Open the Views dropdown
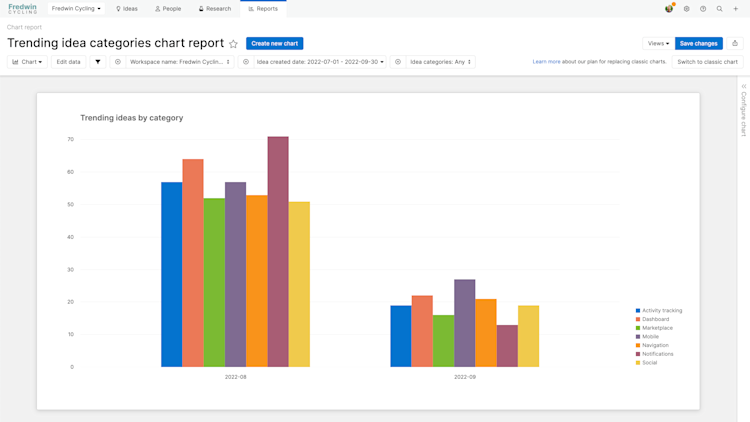The width and height of the screenshot is (750, 422). point(658,44)
